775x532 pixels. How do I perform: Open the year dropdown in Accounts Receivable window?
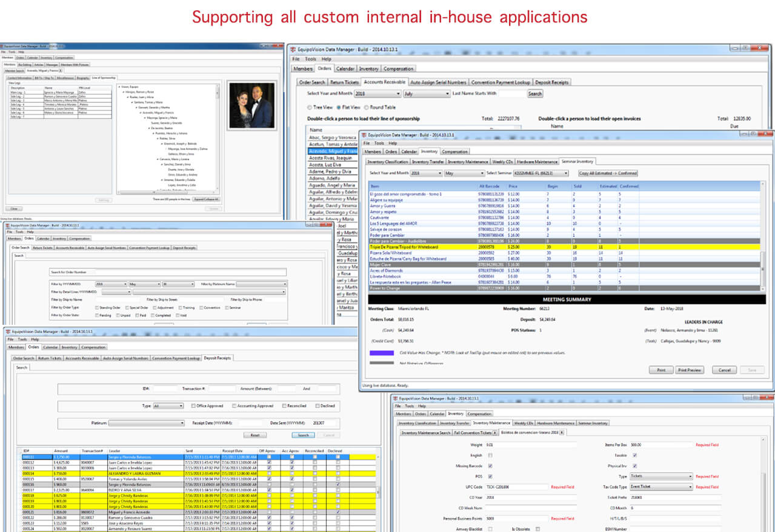[x=378, y=94]
